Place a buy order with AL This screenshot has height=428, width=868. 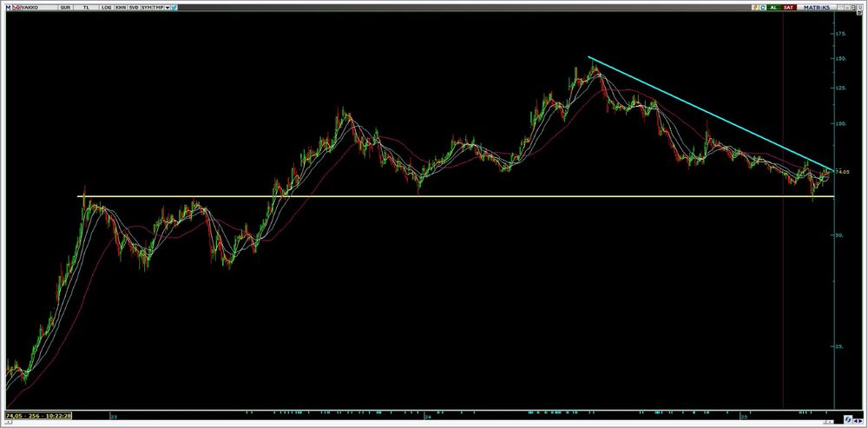tap(774, 7)
